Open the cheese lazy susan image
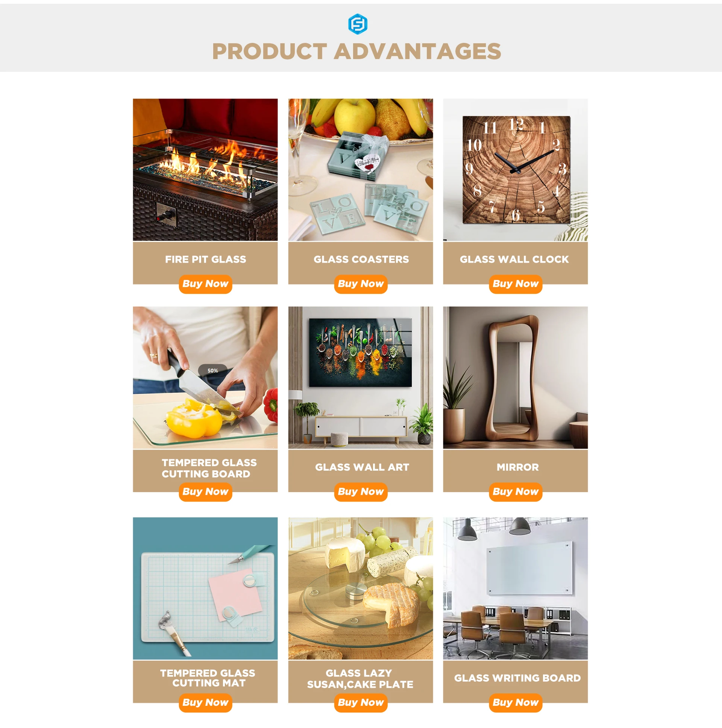722x728 pixels. (x=360, y=588)
